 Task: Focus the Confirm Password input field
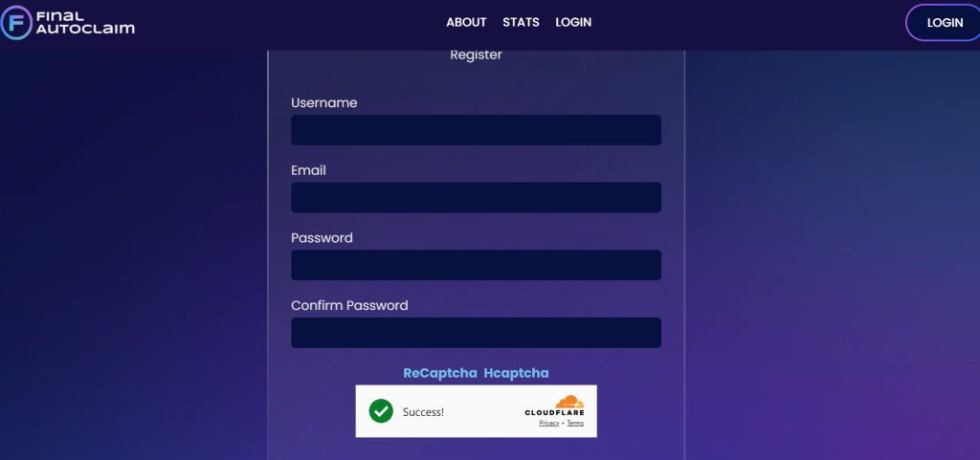pos(476,333)
